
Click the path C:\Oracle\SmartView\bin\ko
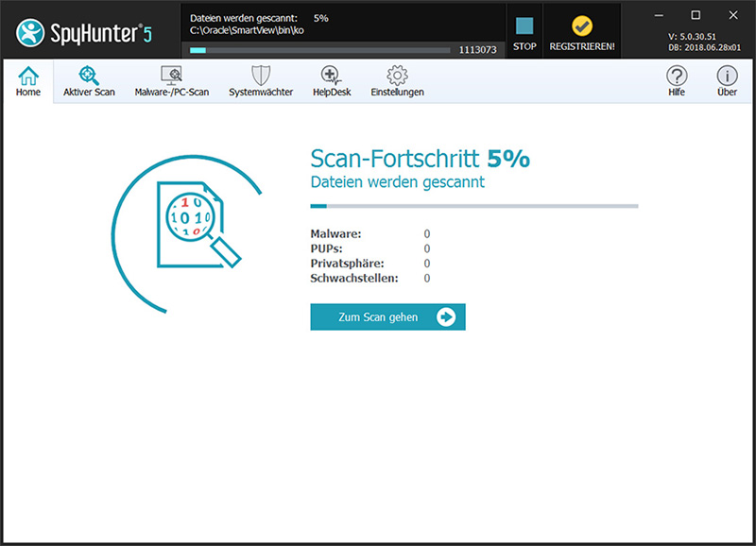tap(247, 30)
